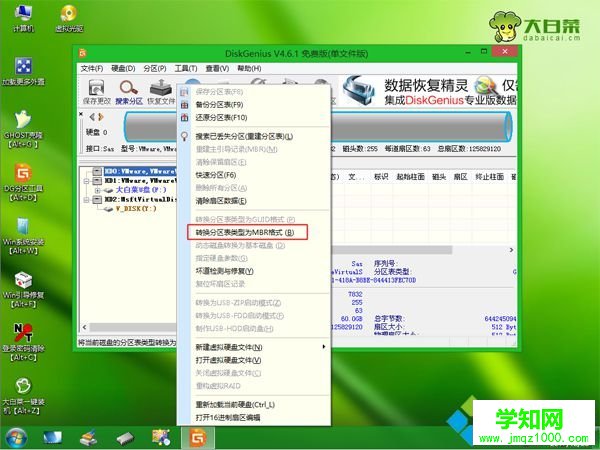The image size is (600, 450).
Task: Click the 终止柱面 column header
Action: [x=489, y=177]
